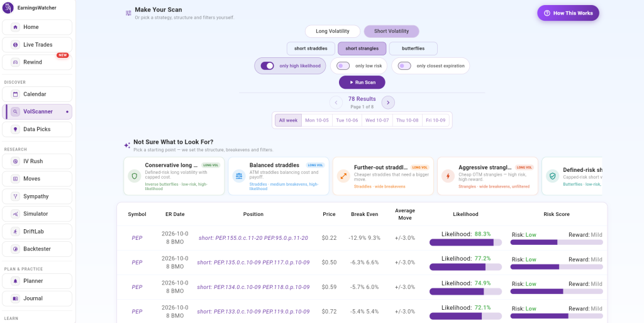The height and width of the screenshot is (323, 644).
Task: Click PEP symbol in the $0.22 row
Action: pyautogui.click(x=137, y=238)
